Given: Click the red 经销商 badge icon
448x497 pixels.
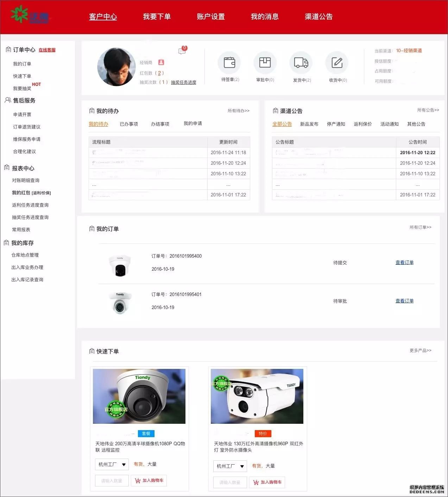Looking at the screenshot, I should [161, 62].
